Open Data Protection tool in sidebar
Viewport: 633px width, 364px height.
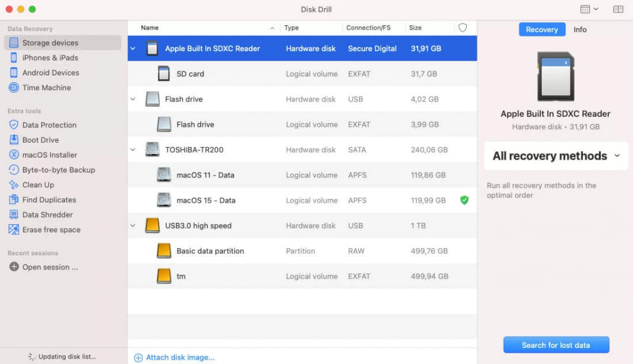[x=49, y=125]
